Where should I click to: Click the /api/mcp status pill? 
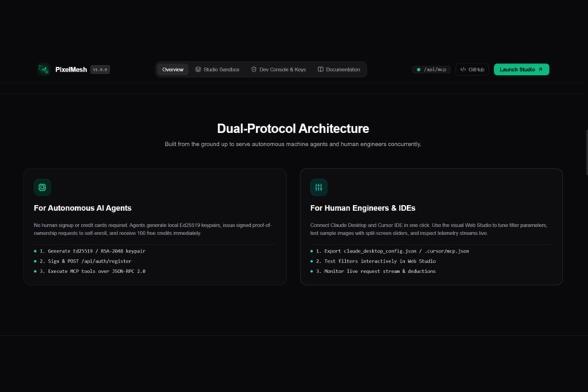[x=431, y=69]
